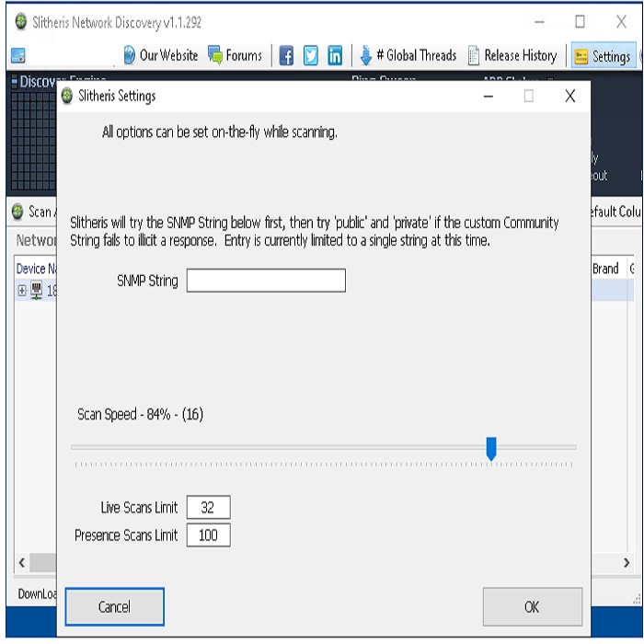Click the down arrow Global Threads icon
Viewport: 644px width, 644px height.
(x=365, y=55)
